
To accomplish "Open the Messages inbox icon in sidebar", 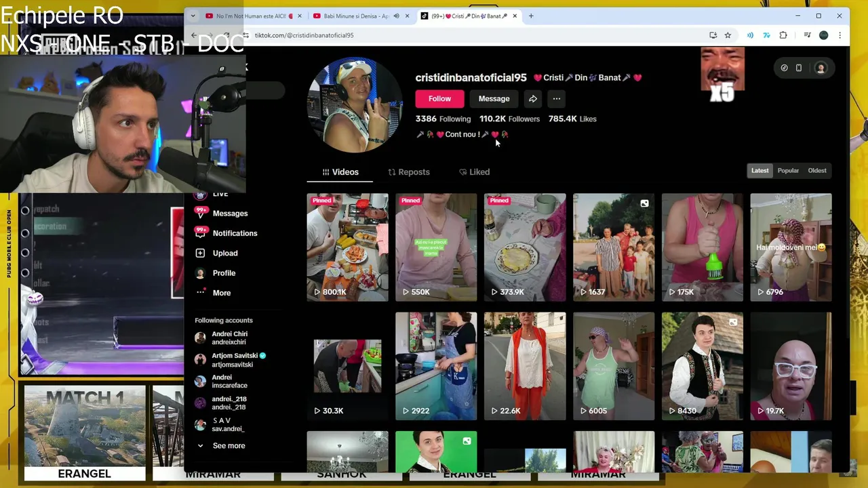I will pyautogui.click(x=200, y=213).
